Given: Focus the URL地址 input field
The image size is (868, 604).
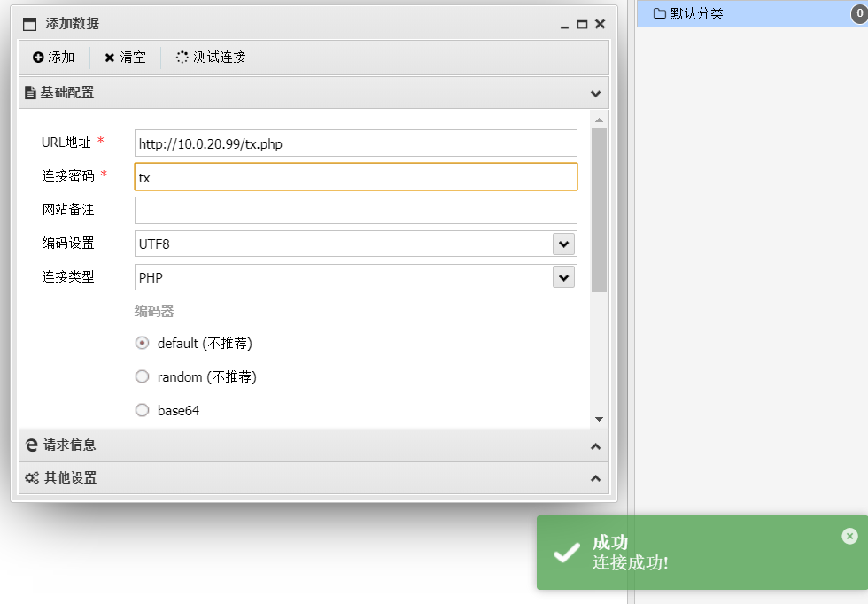Looking at the screenshot, I should (356, 143).
